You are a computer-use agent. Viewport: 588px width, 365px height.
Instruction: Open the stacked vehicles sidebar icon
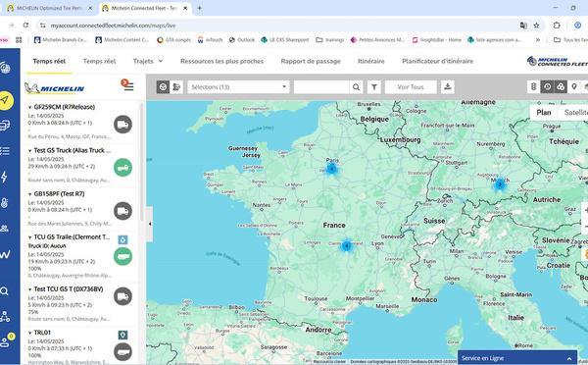5,125
